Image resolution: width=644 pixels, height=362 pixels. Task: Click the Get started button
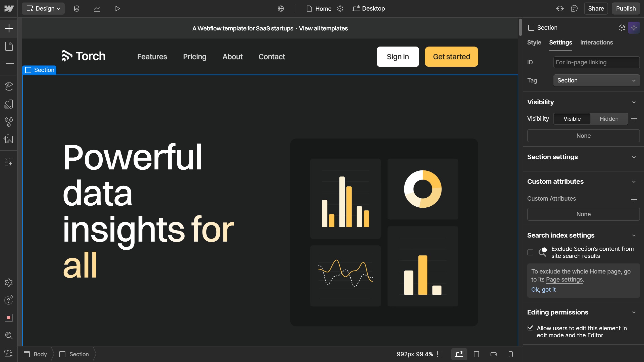(x=452, y=57)
